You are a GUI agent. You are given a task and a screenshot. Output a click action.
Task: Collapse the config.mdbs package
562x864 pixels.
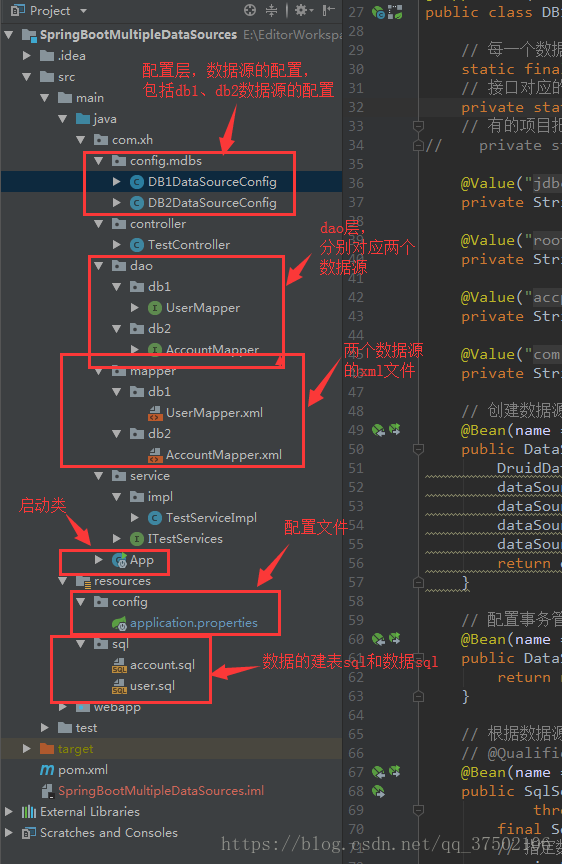99,161
